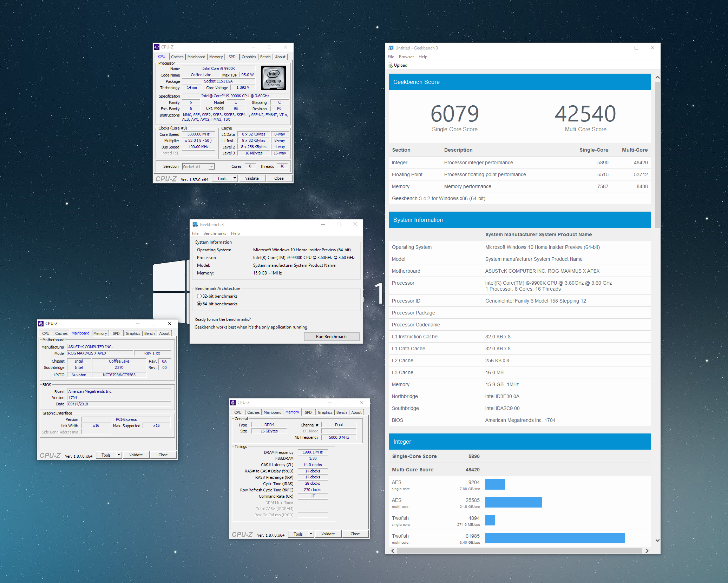The width and height of the screenshot is (728, 583).
Task: Click the CPU-Z Memory window title icon
Action: coord(233,403)
